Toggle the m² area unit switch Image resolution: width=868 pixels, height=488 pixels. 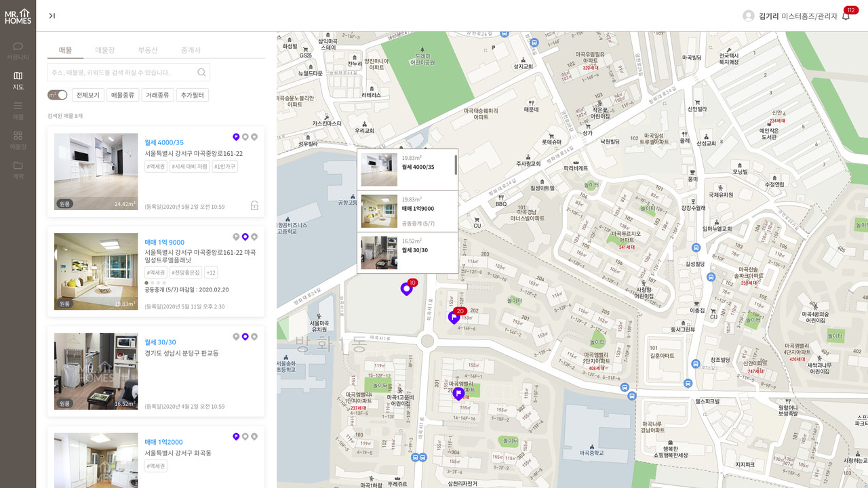(58, 95)
